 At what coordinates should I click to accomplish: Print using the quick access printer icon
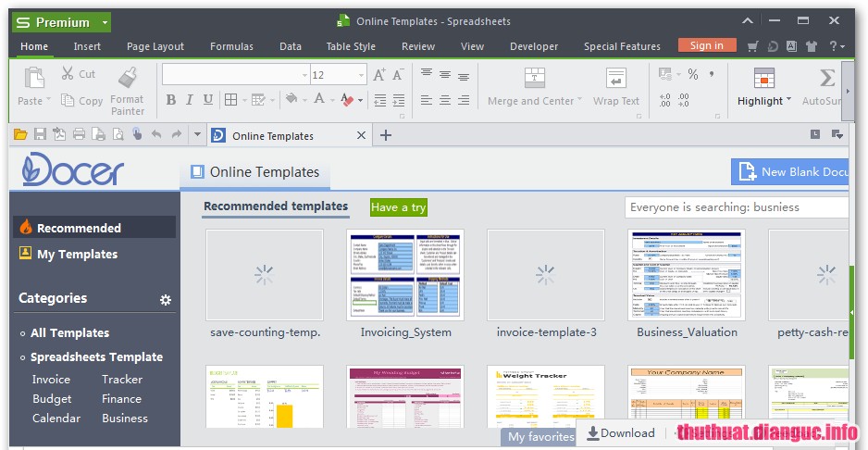(80, 134)
